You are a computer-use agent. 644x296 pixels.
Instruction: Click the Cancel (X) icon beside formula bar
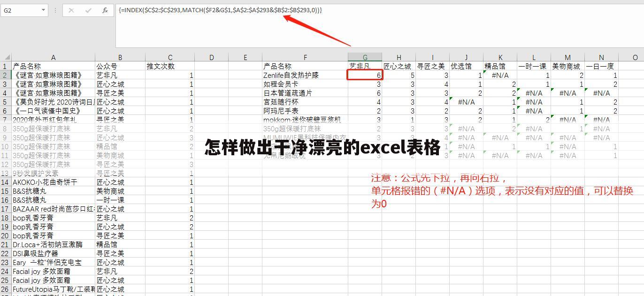(71, 10)
